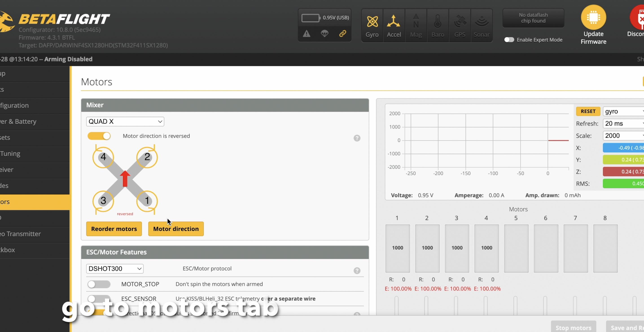Expand the DSHOT300 protocol dropdown
This screenshot has width=644, height=332.
tap(114, 269)
